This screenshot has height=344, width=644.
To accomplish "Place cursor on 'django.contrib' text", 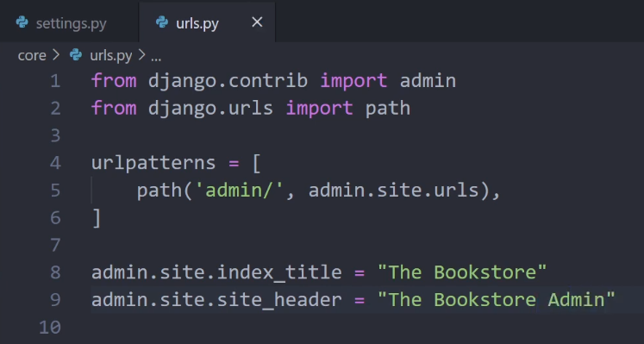I will [x=228, y=80].
